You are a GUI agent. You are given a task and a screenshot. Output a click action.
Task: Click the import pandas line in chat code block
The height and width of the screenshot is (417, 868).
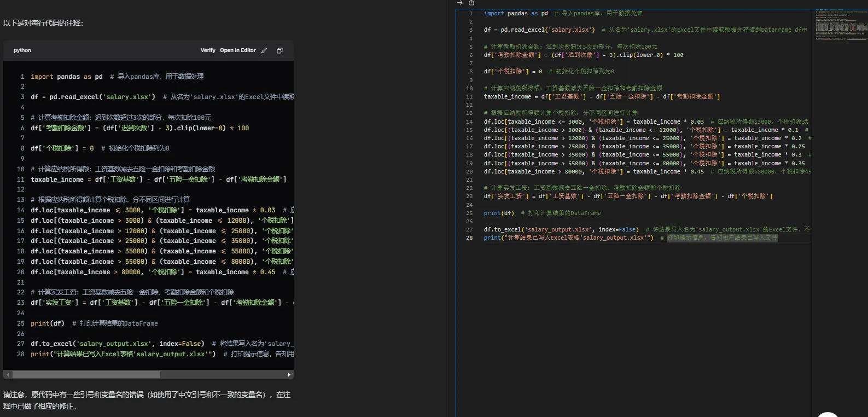pos(67,77)
